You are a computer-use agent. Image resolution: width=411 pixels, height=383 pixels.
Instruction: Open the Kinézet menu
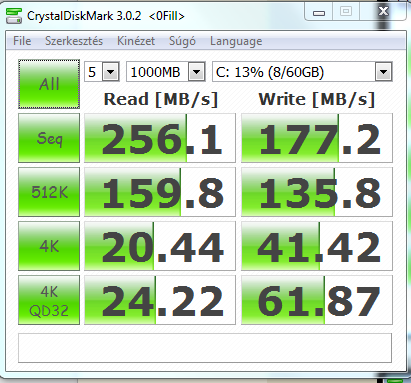pyautogui.click(x=136, y=41)
